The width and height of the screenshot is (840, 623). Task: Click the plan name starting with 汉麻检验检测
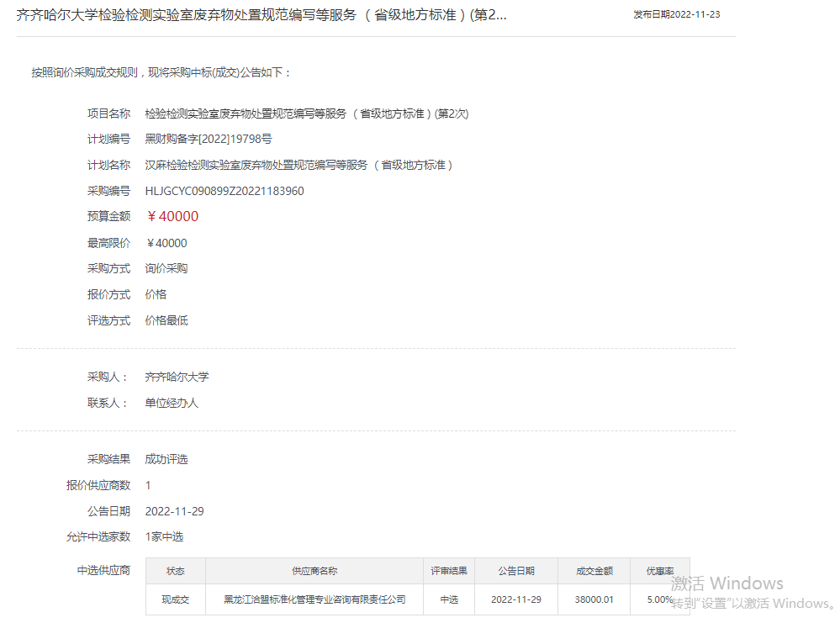298,165
